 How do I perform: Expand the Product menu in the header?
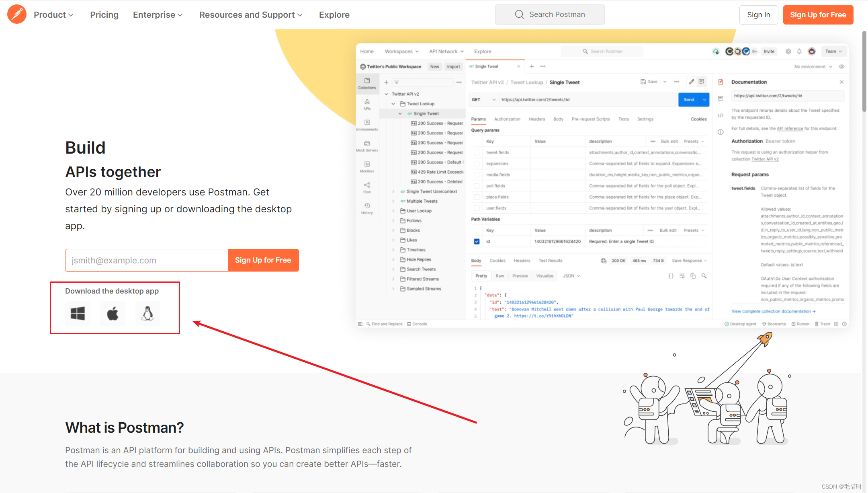click(x=53, y=15)
